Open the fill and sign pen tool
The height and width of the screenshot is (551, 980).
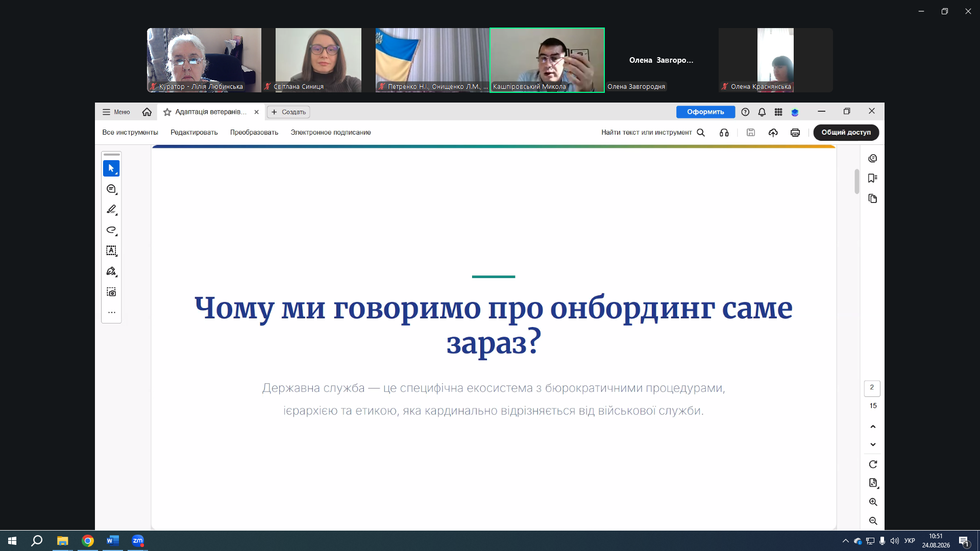pos(111,271)
